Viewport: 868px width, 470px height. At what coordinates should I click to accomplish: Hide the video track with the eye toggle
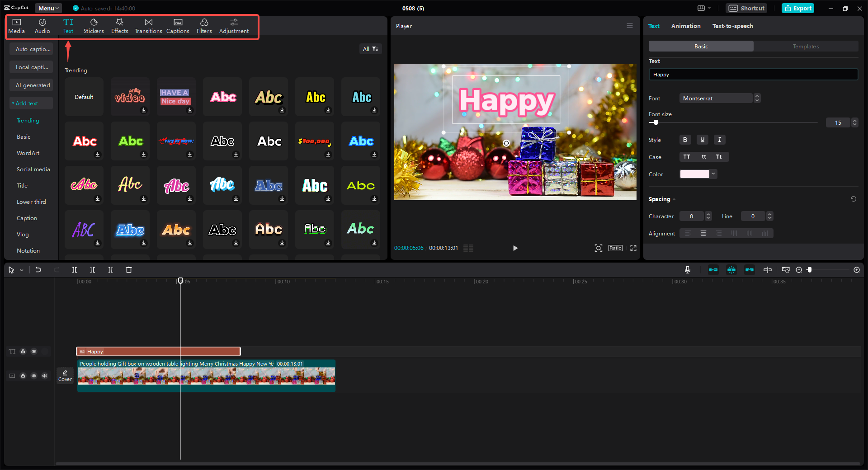[x=34, y=376]
